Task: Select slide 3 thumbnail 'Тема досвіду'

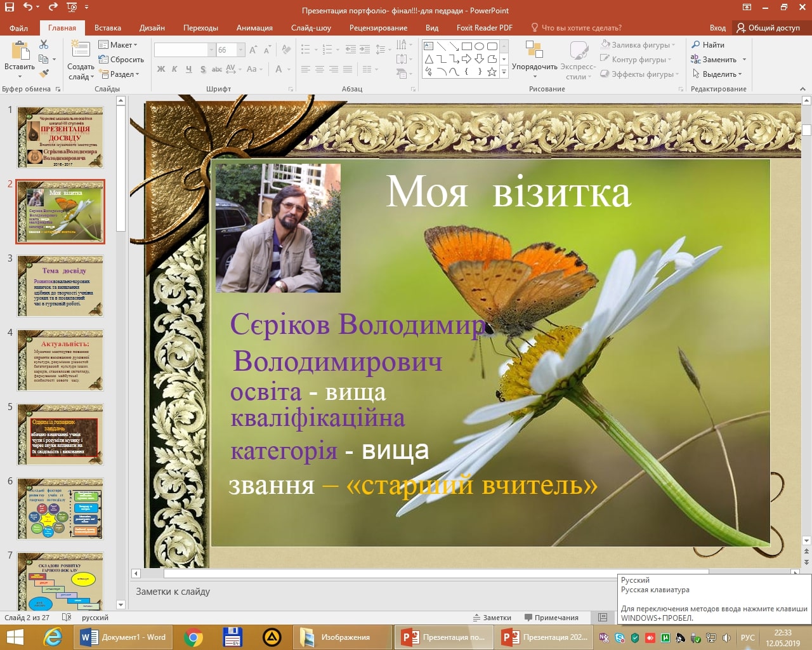Action: click(x=60, y=286)
